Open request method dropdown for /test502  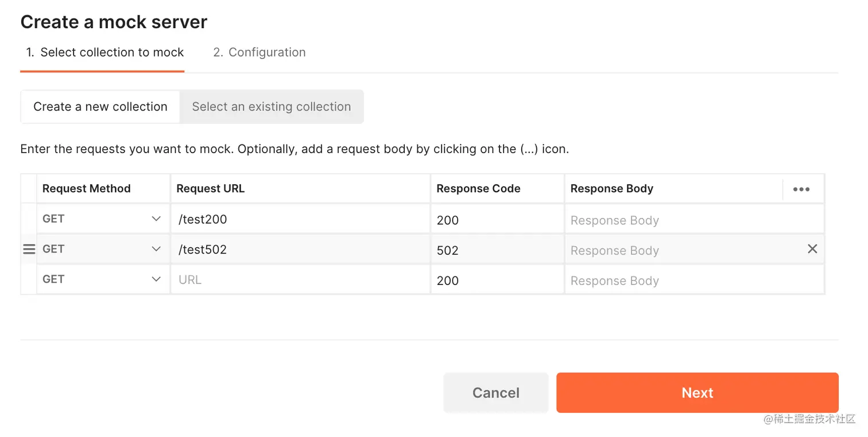(x=156, y=249)
